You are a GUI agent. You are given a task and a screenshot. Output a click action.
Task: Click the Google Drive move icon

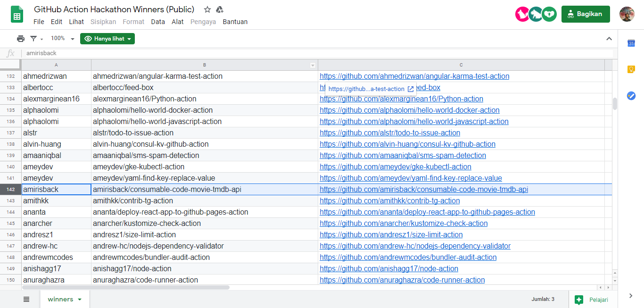click(219, 9)
